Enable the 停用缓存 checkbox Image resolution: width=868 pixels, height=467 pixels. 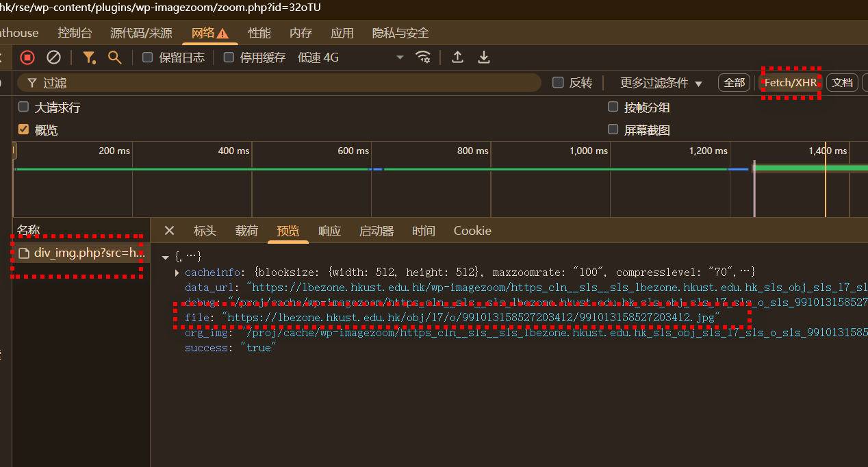click(229, 58)
